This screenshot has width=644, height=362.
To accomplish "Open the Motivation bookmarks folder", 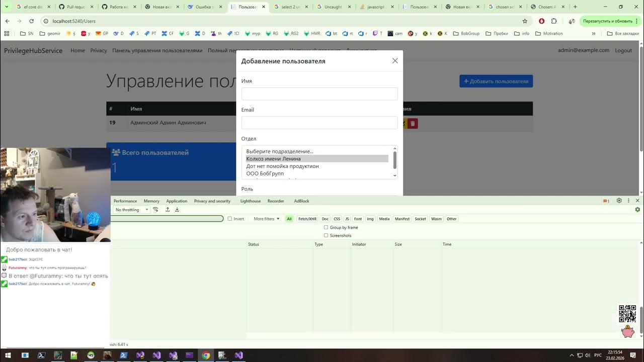I will click(x=549, y=34).
